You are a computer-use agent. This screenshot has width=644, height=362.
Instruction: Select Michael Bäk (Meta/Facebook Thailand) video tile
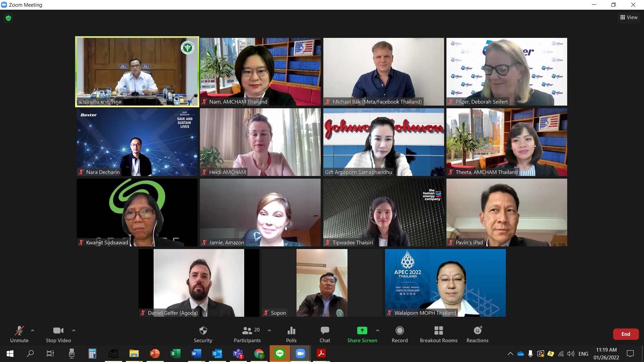[384, 72]
